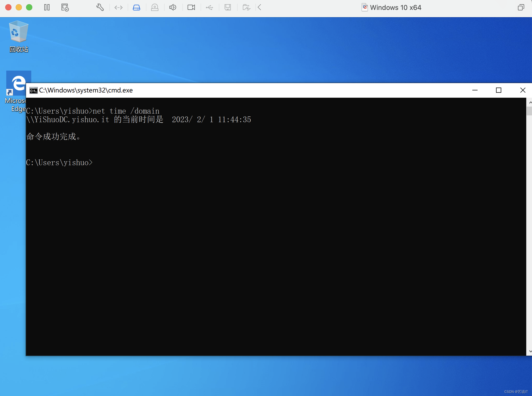Select the Microsoft Edge desktop shortcut
The width and height of the screenshot is (532, 396).
coord(16,91)
